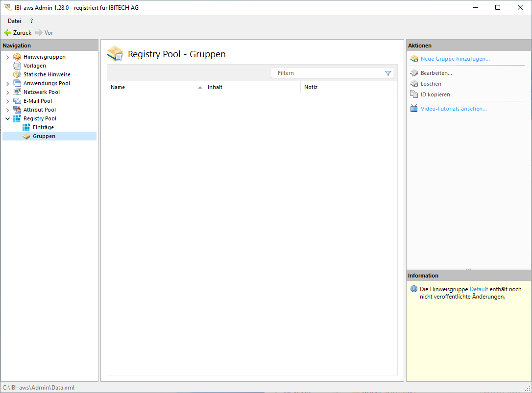Click the Vorlagen icon in navigation tree
The image size is (532, 393).
pos(17,66)
